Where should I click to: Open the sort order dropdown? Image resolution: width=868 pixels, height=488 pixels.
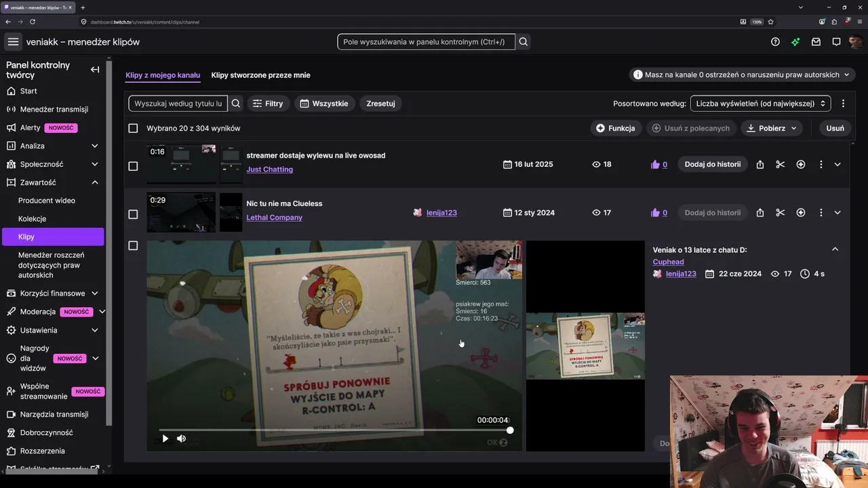[x=761, y=104]
